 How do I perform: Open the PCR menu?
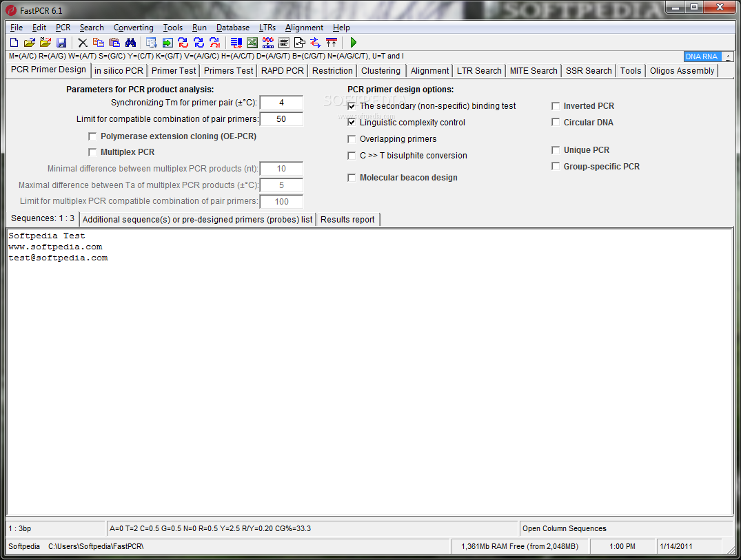click(x=63, y=28)
